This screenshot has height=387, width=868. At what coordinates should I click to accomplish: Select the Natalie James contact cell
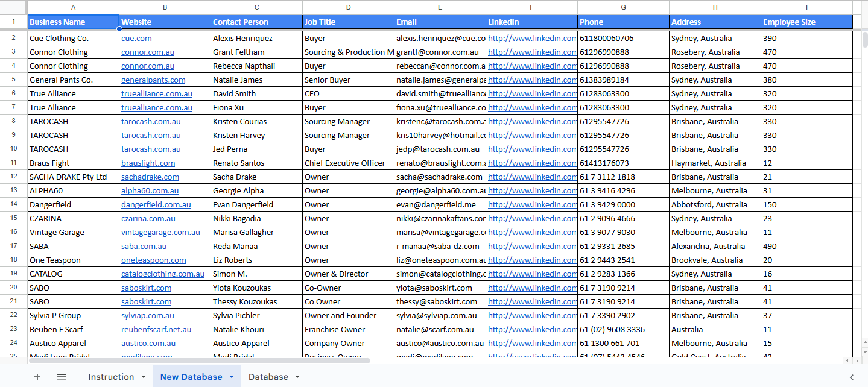pos(257,80)
